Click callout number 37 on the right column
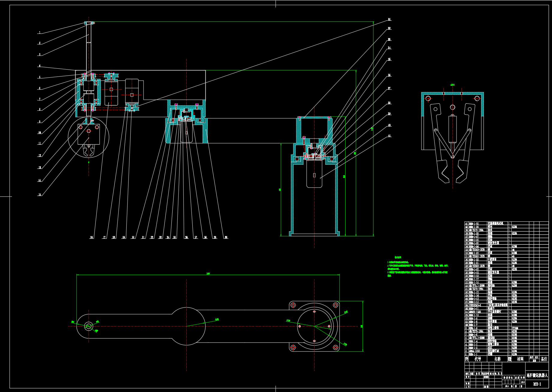 [389, 88]
